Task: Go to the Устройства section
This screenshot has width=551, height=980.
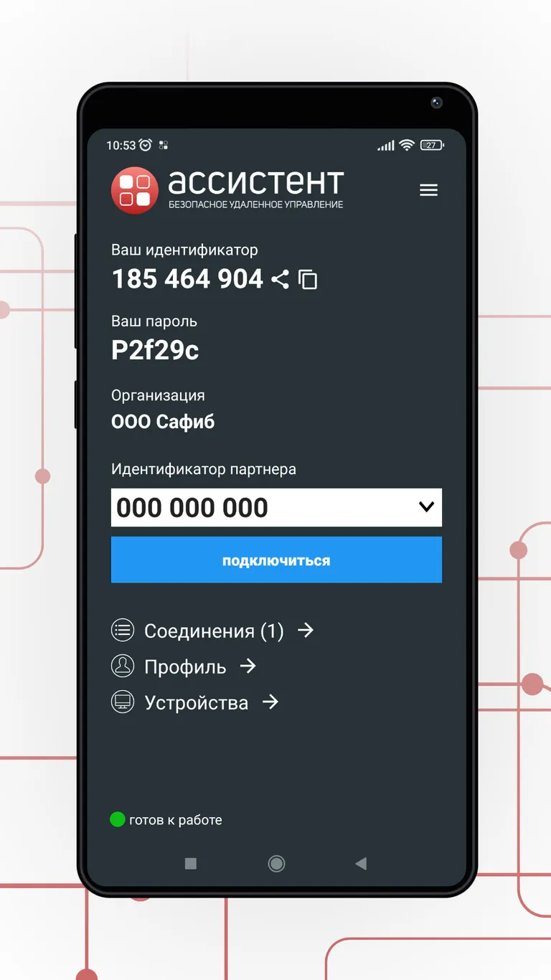Action: click(196, 702)
